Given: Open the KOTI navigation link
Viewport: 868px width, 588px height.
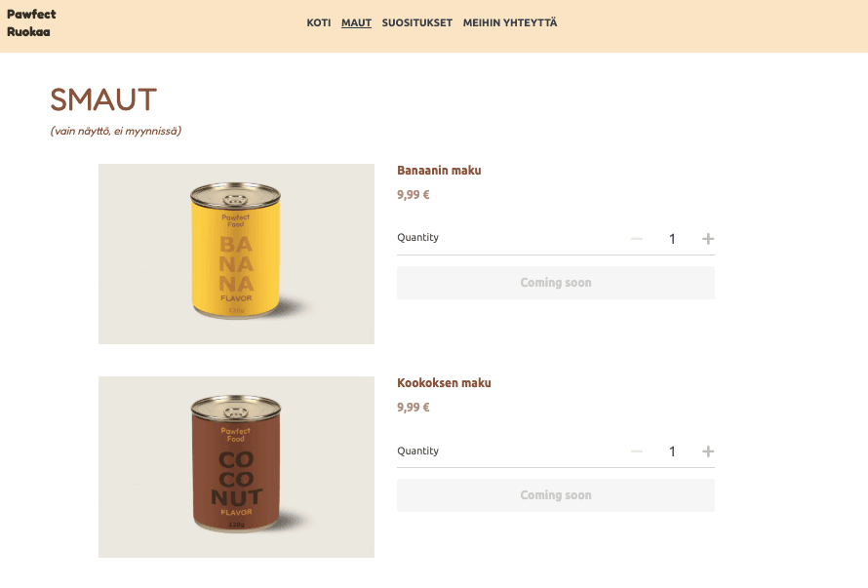Looking at the screenshot, I should point(319,22).
